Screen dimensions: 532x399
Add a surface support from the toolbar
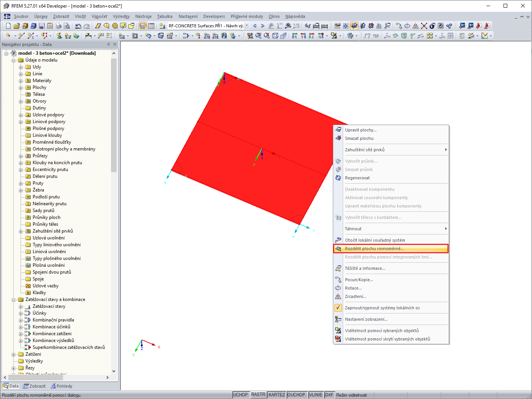pyautogui.click(x=76, y=36)
